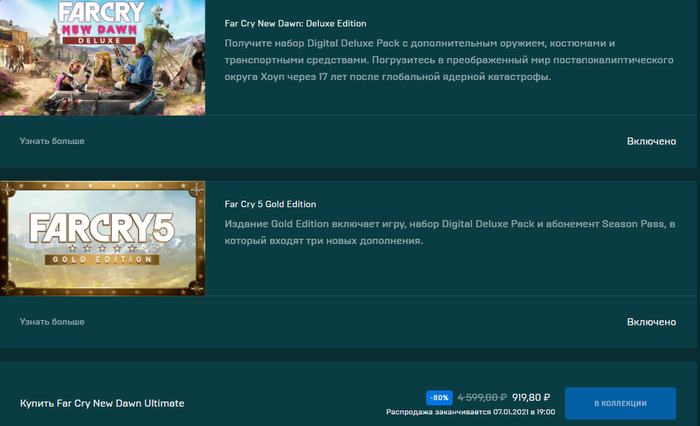
Task: Click the Far Cry 5 Gold Edition description text
Action: (450, 232)
